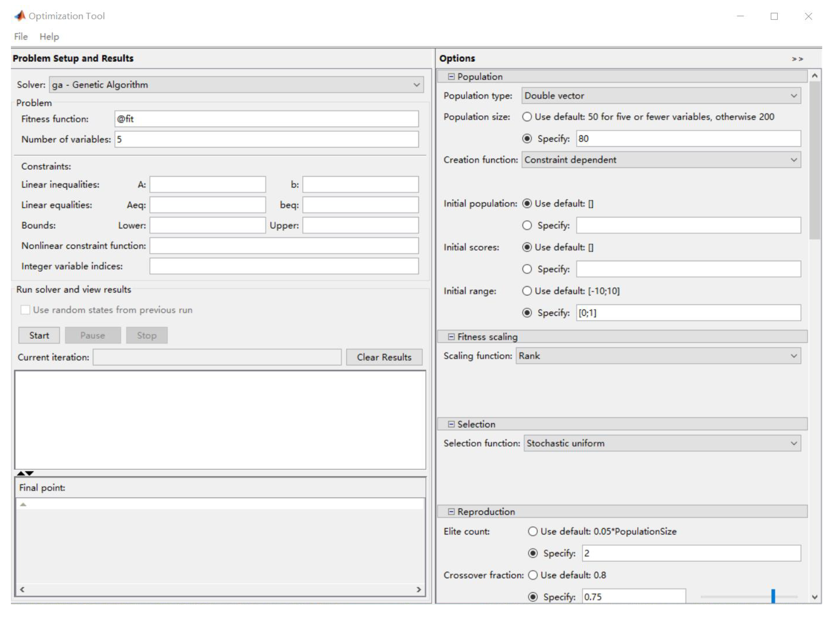Image resolution: width=840 pixels, height=622 pixels.
Task: Click the Fitness function input field
Action: [266, 119]
